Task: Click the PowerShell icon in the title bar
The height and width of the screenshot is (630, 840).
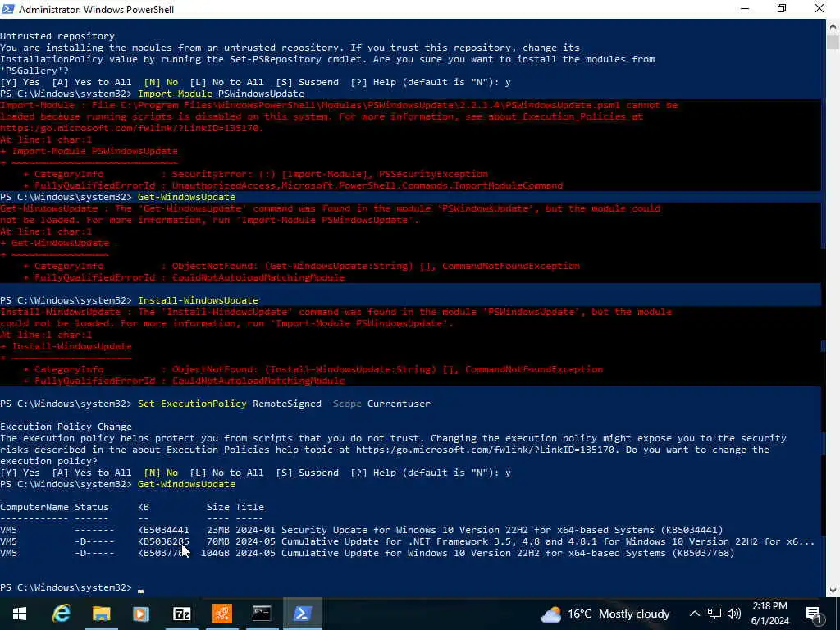Action: [x=8, y=9]
